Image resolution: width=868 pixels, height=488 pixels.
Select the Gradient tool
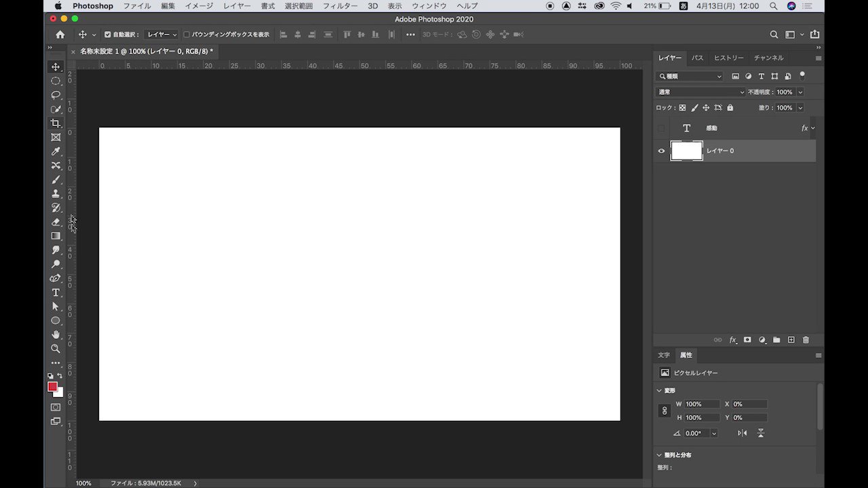(56, 236)
